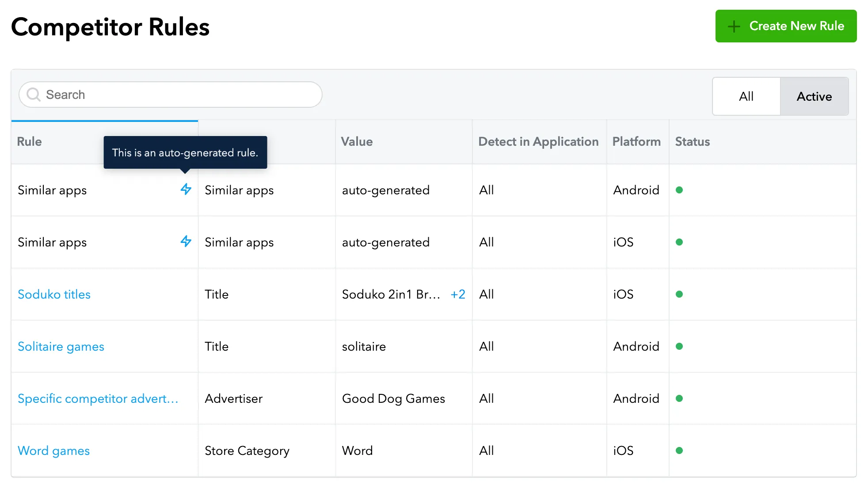The width and height of the screenshot is (868, 492).
Task: Open Specific competitor advert... rule
Action: pos(98,398)
